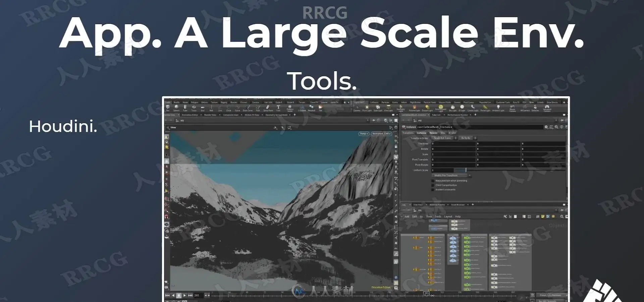Add an Ambient Light from the shelf

point(498,108)
